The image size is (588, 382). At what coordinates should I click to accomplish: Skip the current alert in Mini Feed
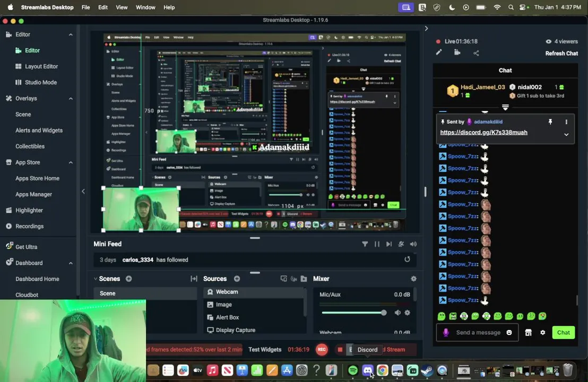pyautogui.click(x=389, y=244)
